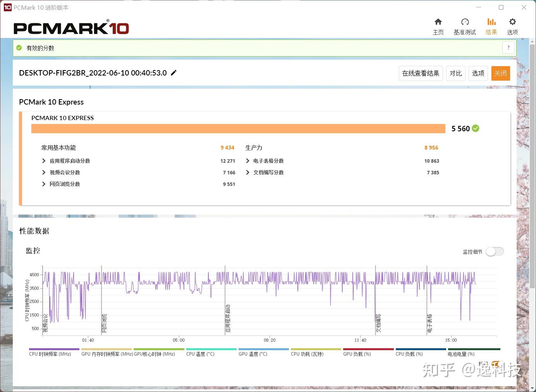Click the 文档编写分数 value 7 385
This screenshot has width=536, height=392.
pyautogui.click(x=433, y=172)
